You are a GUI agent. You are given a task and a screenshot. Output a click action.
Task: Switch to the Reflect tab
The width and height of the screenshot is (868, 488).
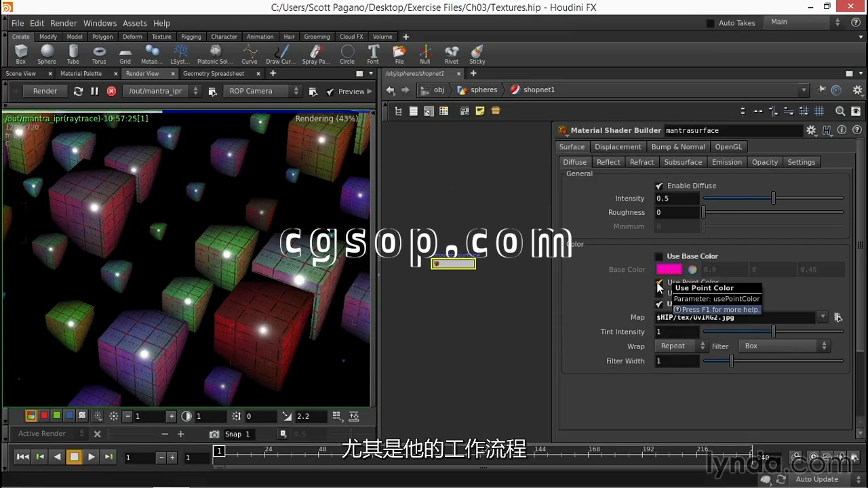tap(608, 162)
